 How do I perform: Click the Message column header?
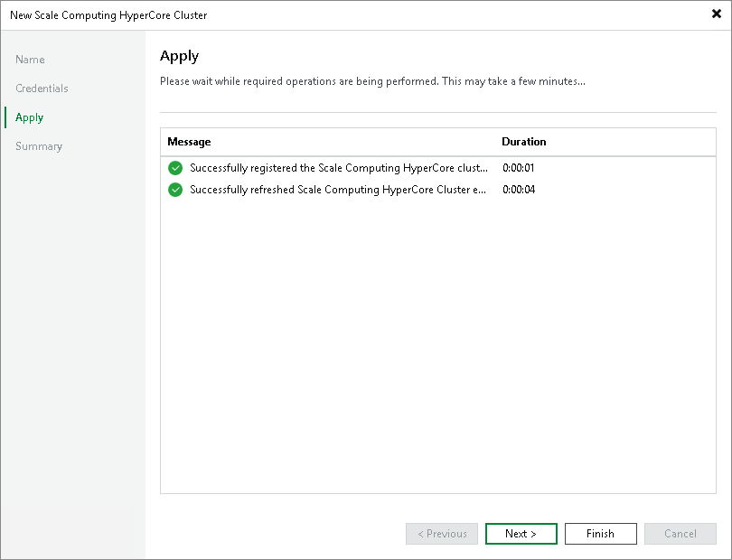click(189, 142)
